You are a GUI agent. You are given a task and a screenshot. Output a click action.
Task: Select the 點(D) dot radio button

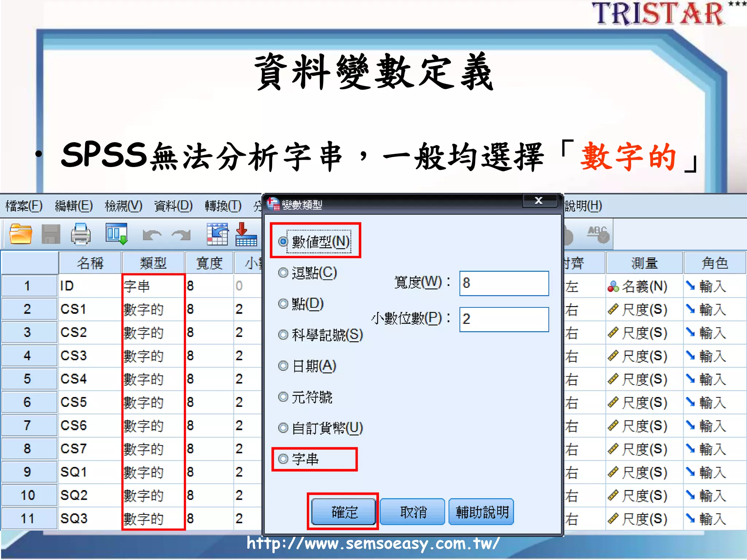coord(283,304)
